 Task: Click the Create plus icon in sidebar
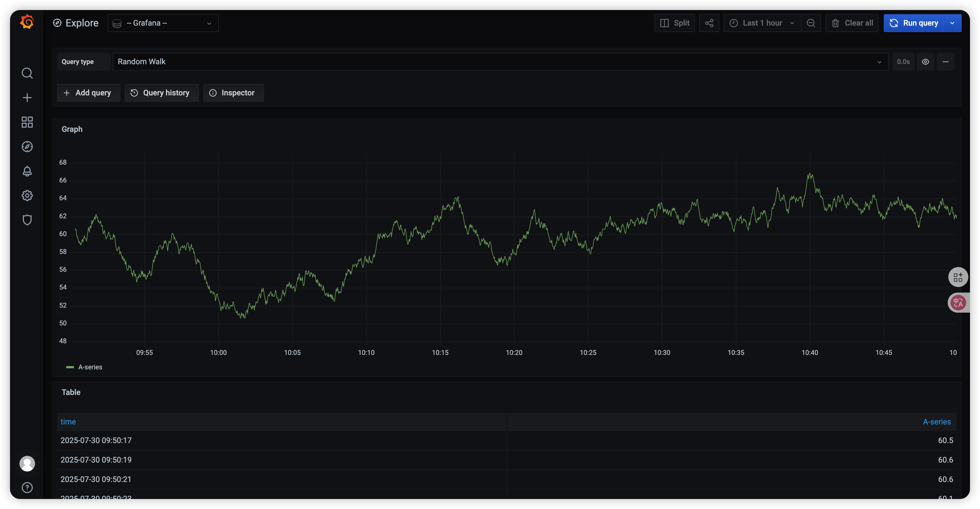click(27, 98)
